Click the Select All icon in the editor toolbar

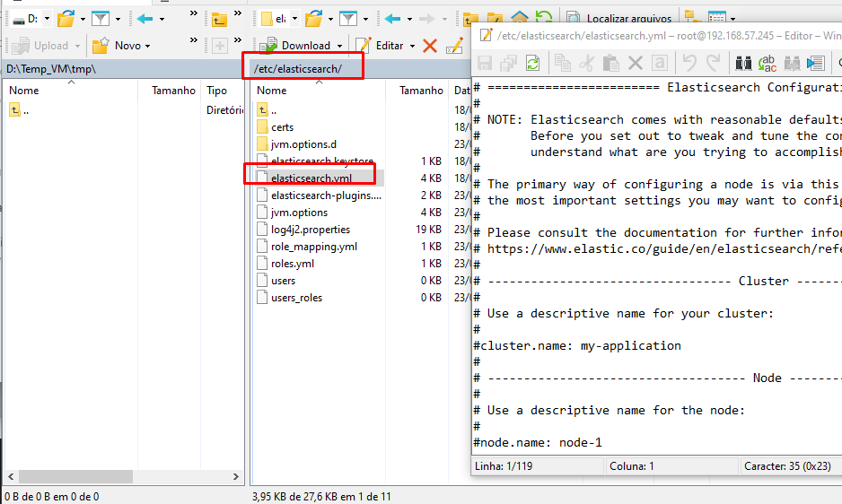click(x=660, y=63)
